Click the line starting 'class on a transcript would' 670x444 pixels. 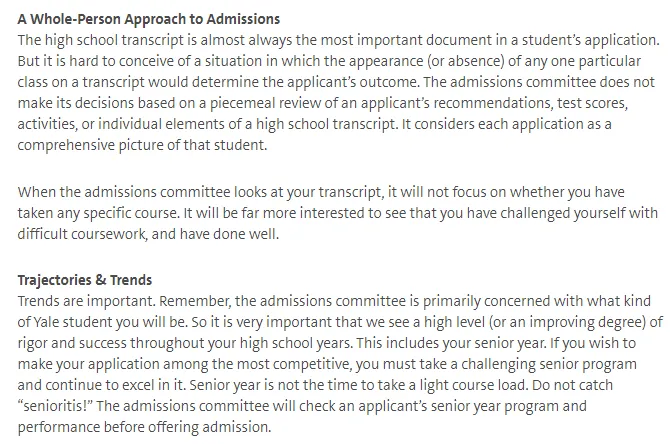coord(336,82)
